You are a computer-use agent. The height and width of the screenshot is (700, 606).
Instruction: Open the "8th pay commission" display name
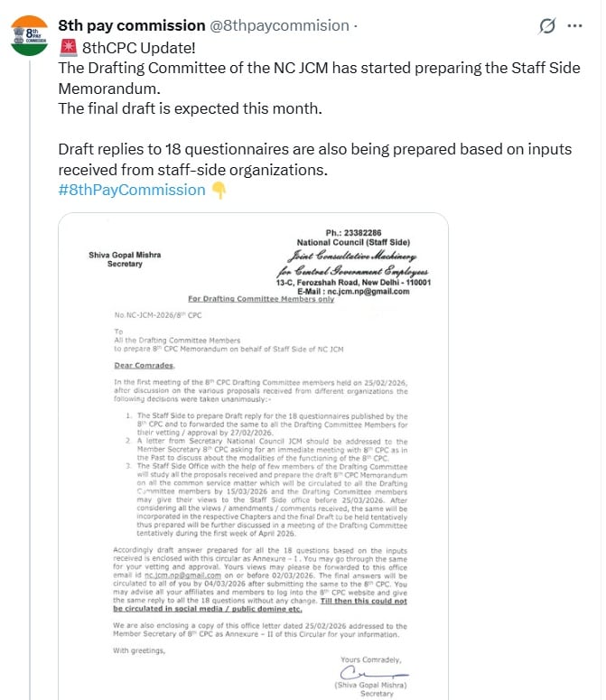pos(132,25)
